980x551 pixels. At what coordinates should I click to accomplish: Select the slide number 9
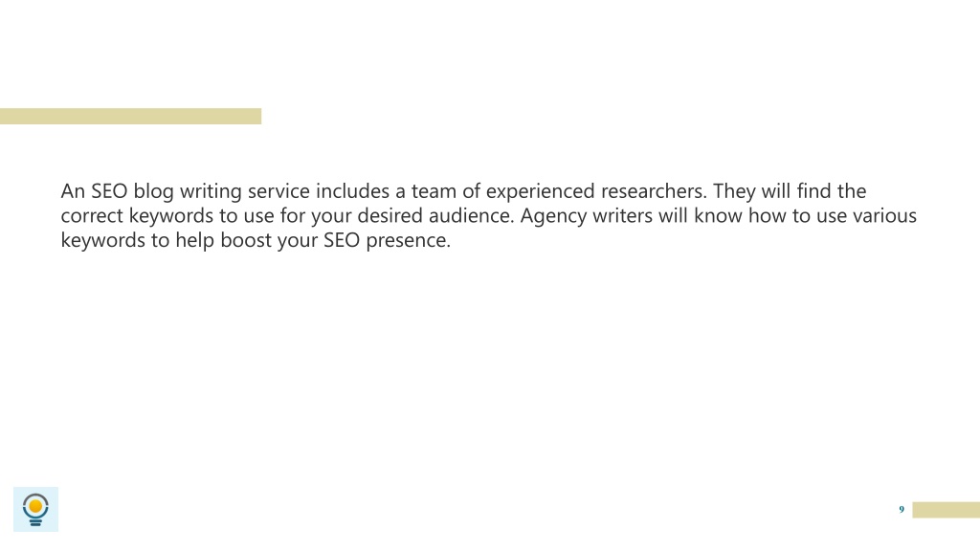point(902,510)
